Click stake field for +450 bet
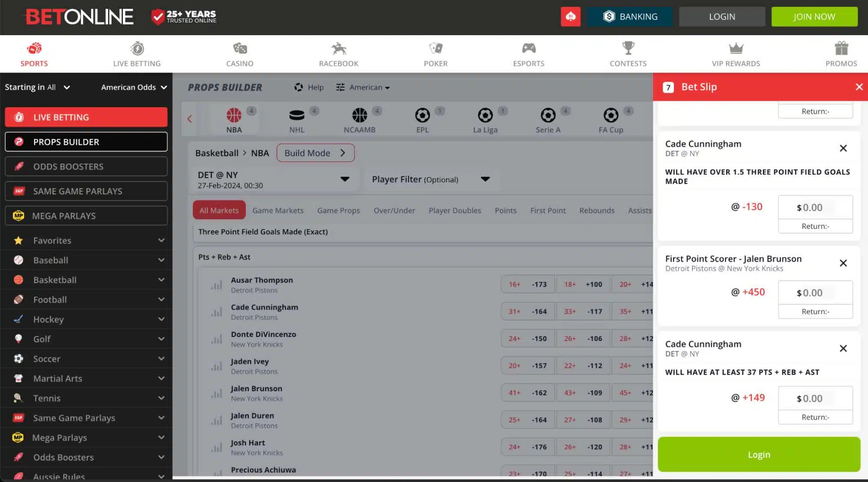This screenshot has height=482, width=868. click(x=815, y=293)
